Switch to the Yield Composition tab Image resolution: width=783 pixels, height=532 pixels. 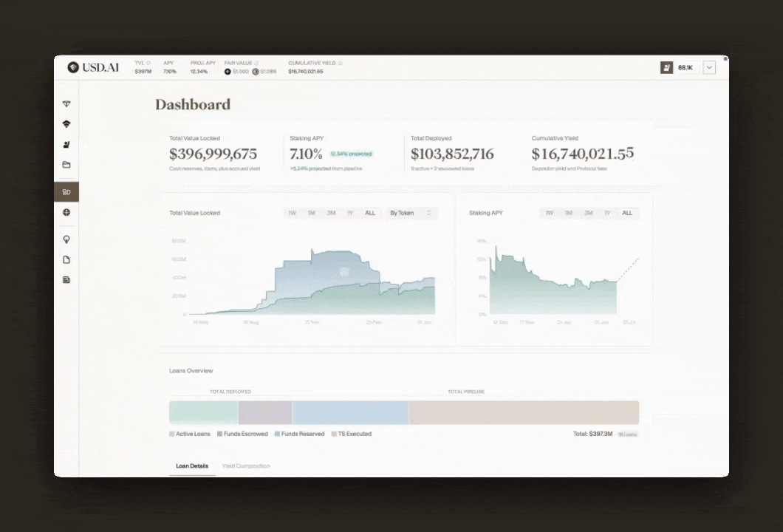pyautogui.click(x=246, y=466)
